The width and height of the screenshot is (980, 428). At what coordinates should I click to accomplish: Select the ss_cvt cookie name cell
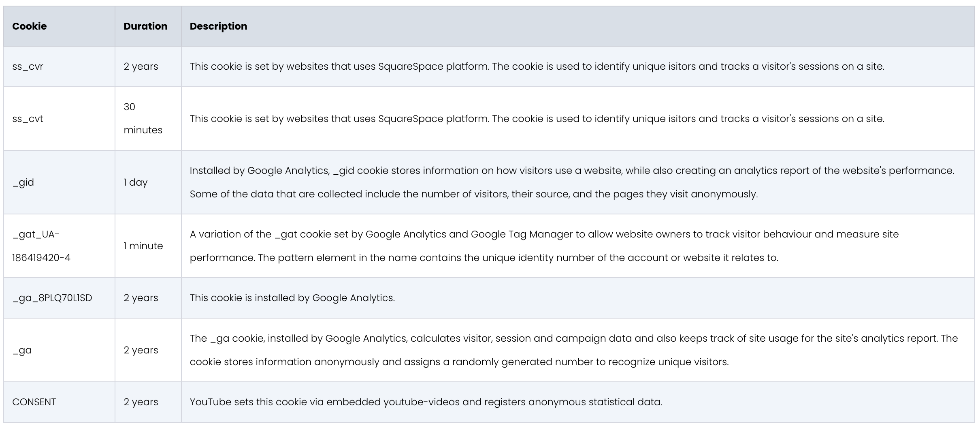(28, 119)
